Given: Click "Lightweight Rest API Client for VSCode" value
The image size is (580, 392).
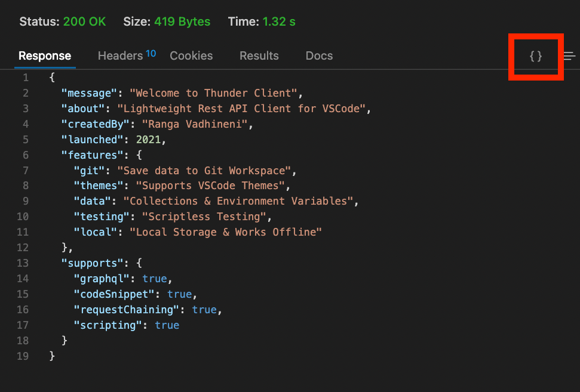Looking at the screenshot, I should [241, 109].
